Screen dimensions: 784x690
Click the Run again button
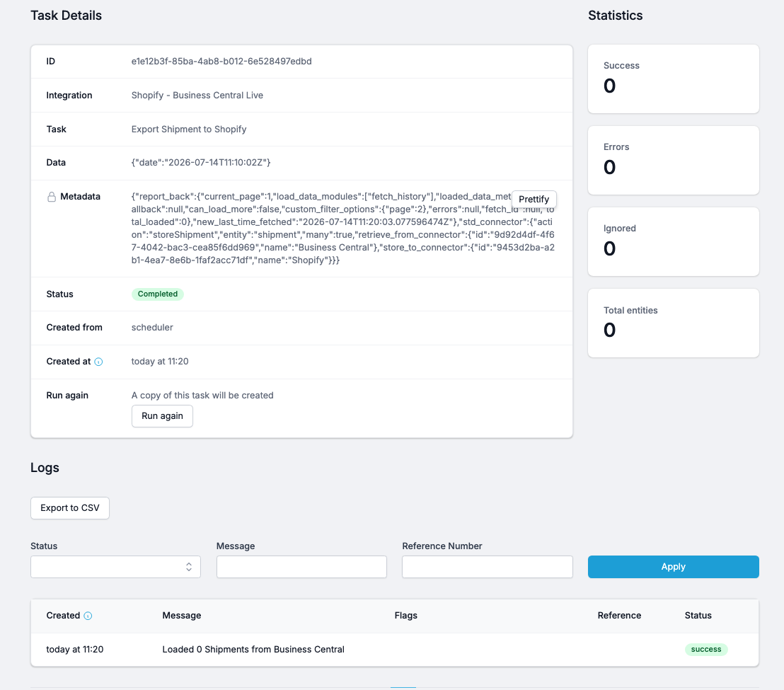coord(162,416)
